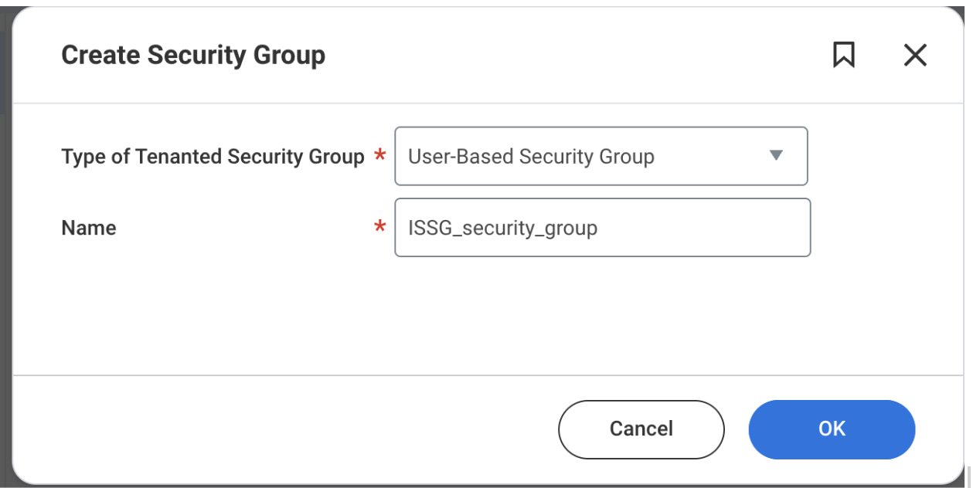
Task: Click the Type of Tenanted Security Group label
Action: click(x=213, y=157)
